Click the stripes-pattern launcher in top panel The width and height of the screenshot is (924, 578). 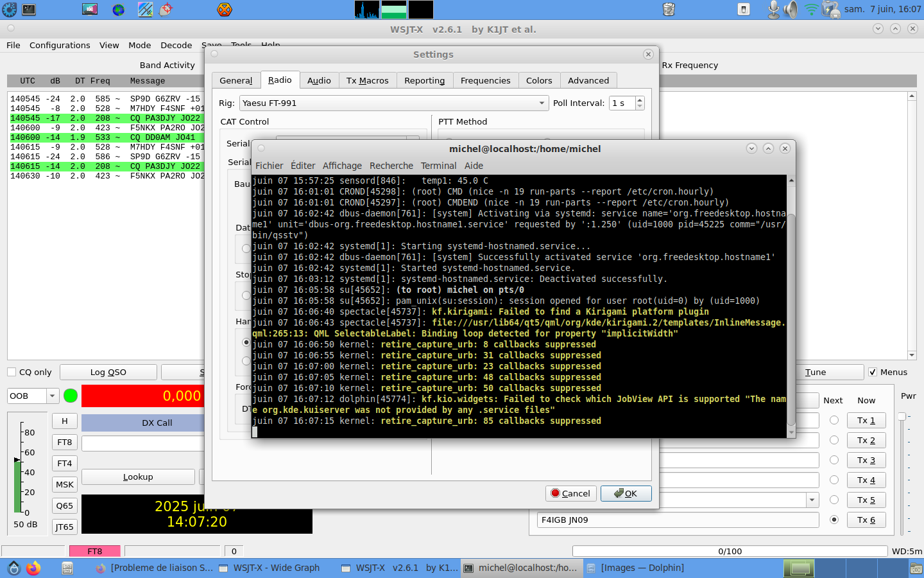pos(146,9)
